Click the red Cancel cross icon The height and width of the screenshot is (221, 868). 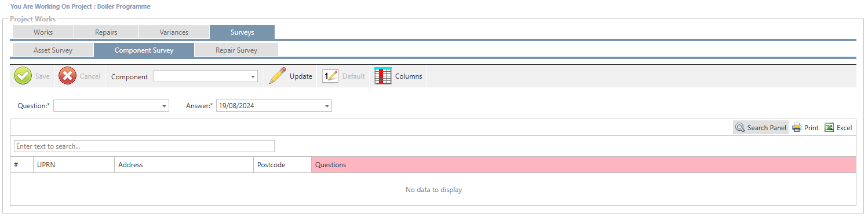coord(67,76)
